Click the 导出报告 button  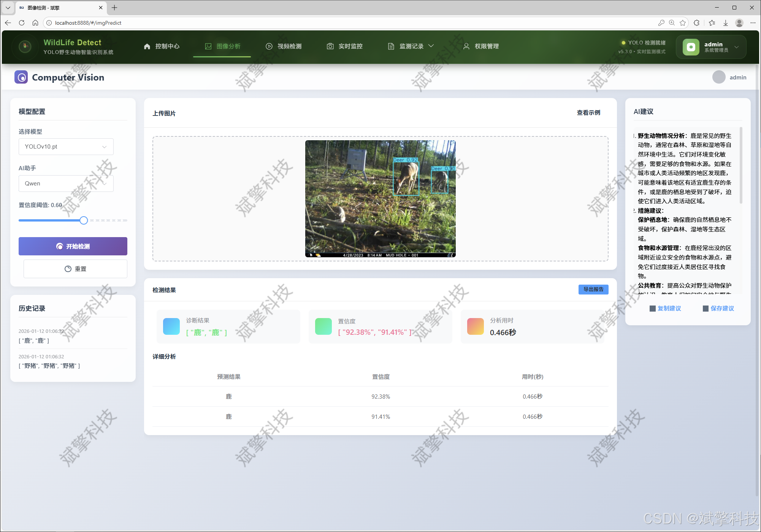tap(593, 290)
